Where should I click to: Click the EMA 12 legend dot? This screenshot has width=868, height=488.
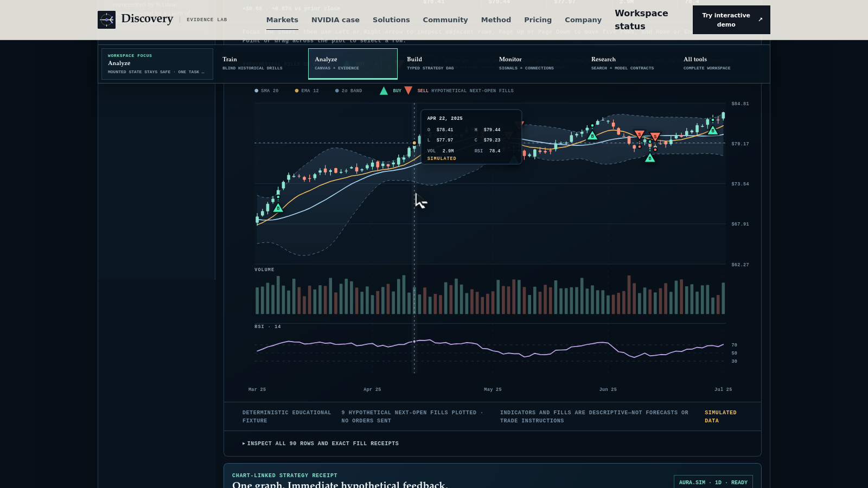click(x=296, y=91)
